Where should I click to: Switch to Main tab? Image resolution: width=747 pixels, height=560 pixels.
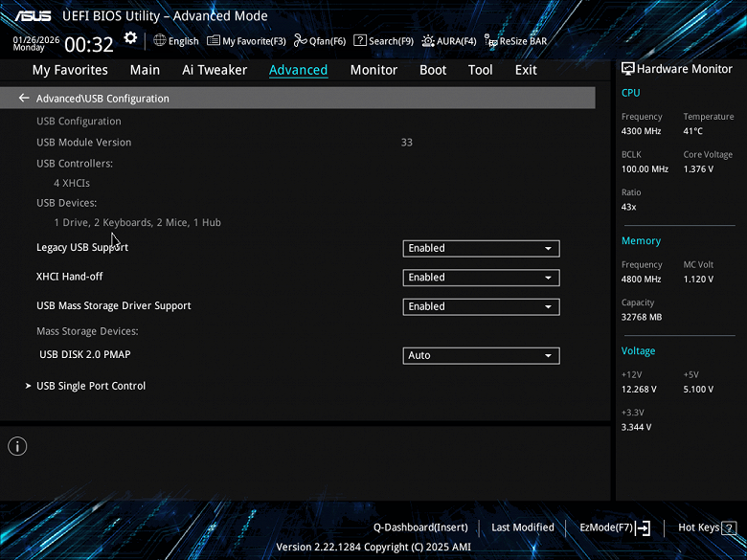point(145,70)
